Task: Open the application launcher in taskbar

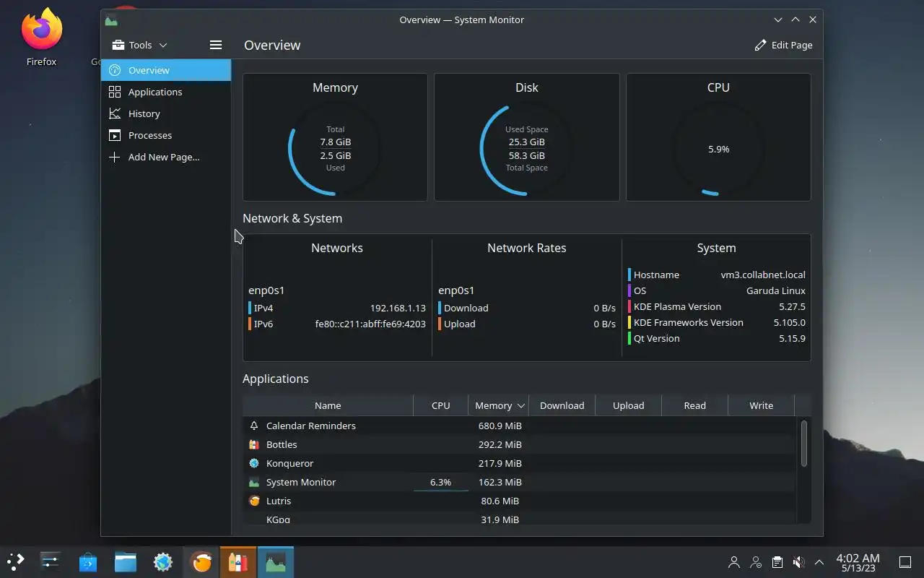Action: point(15,561)
